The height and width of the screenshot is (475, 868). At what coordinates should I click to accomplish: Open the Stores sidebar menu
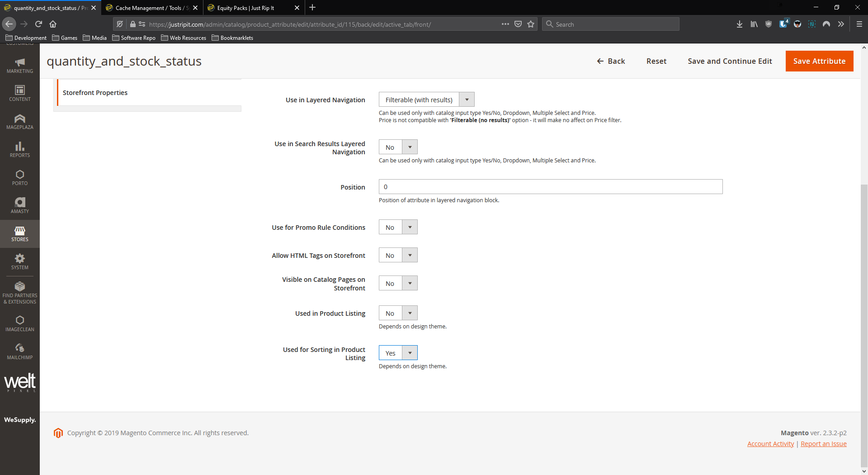click(x=20, y=234)
